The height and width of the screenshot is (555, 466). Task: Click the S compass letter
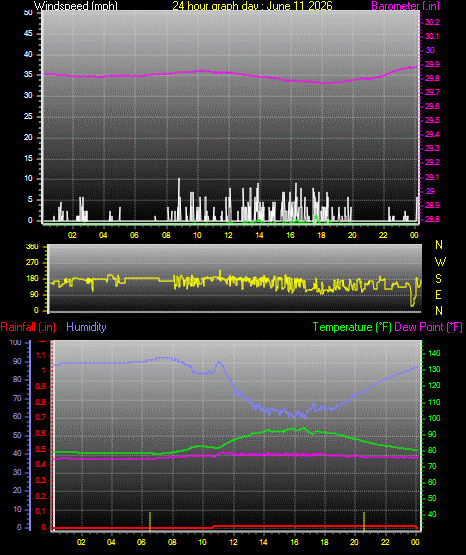[x=438, y=279]
